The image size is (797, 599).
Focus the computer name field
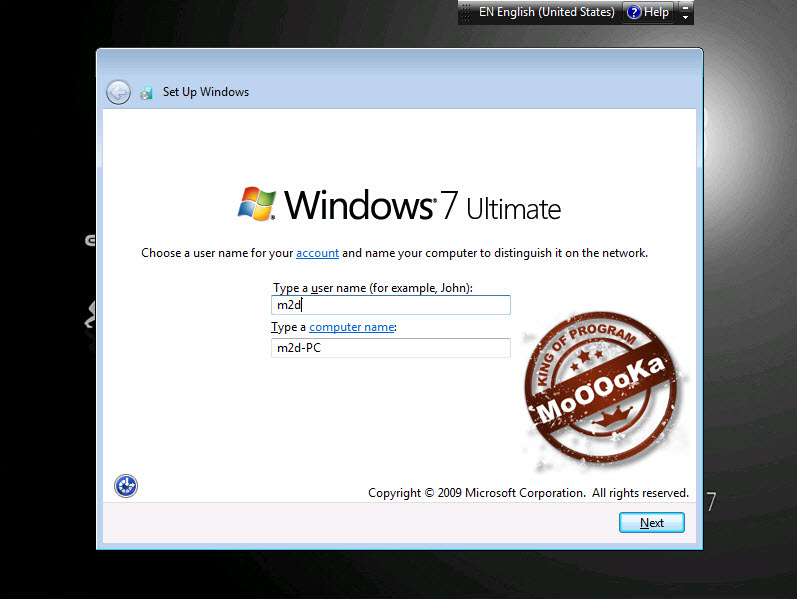[x=391, y=348]
